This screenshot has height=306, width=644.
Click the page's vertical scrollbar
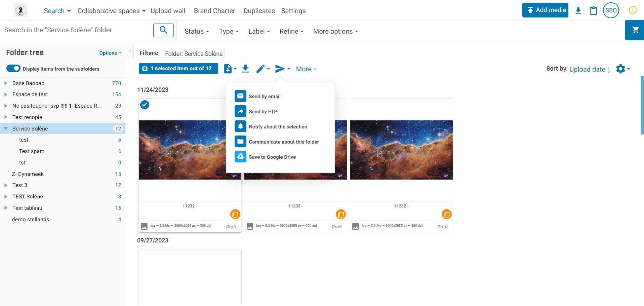642,105
